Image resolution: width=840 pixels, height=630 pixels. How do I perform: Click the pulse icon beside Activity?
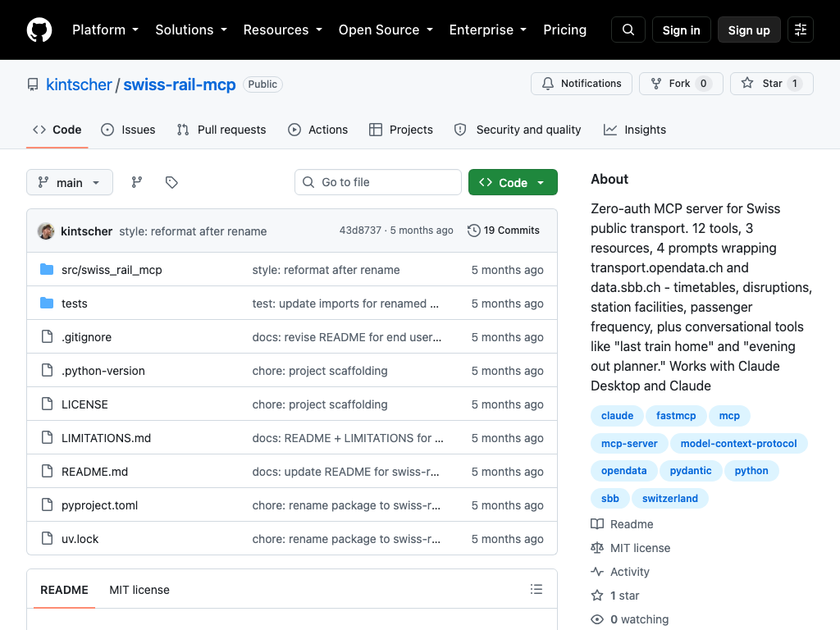point(597,572)
